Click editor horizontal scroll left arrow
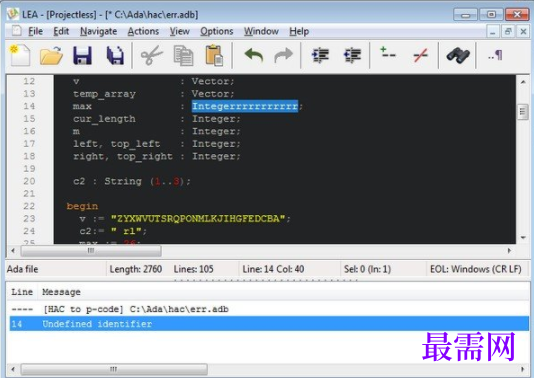Screen dimensions: 534x378 [x=13, y=251]
